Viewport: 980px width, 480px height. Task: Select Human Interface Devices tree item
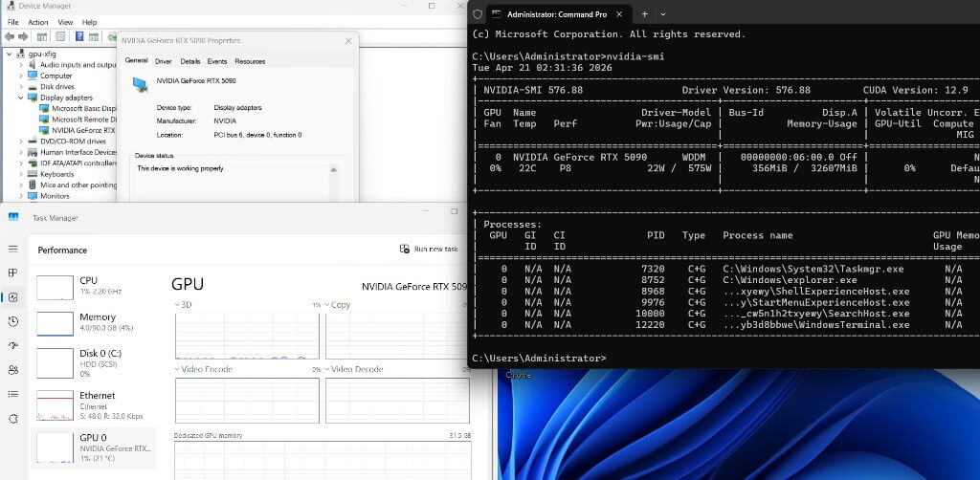tap(72, 152)
